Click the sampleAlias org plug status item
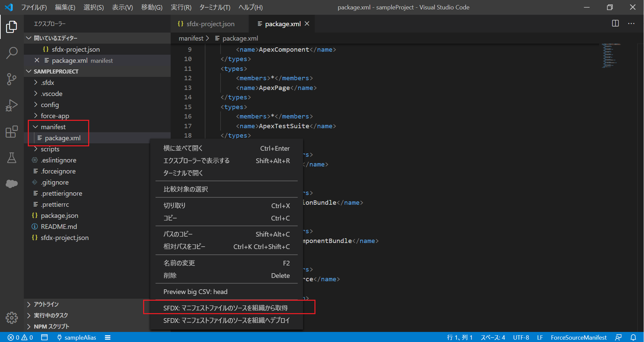644x342 pixels. pyautogui.click(x=77, y=337)
